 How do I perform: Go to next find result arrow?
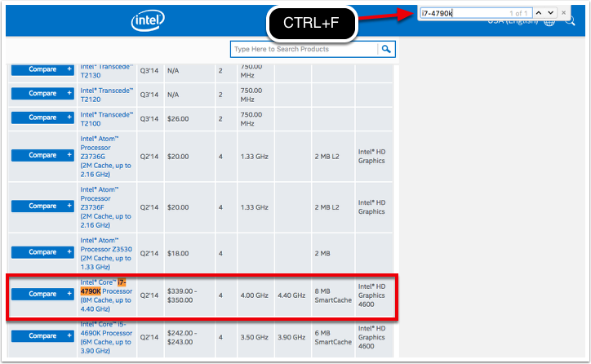(551, 13)
